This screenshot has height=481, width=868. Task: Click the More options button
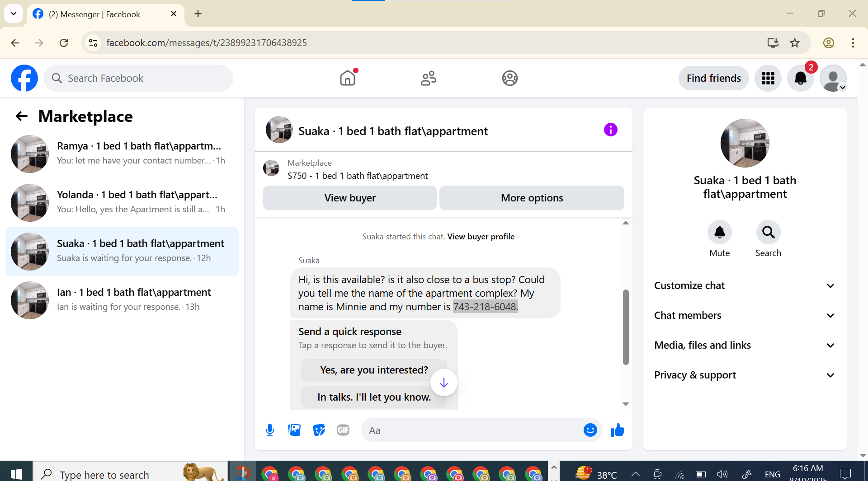[532, 198]
